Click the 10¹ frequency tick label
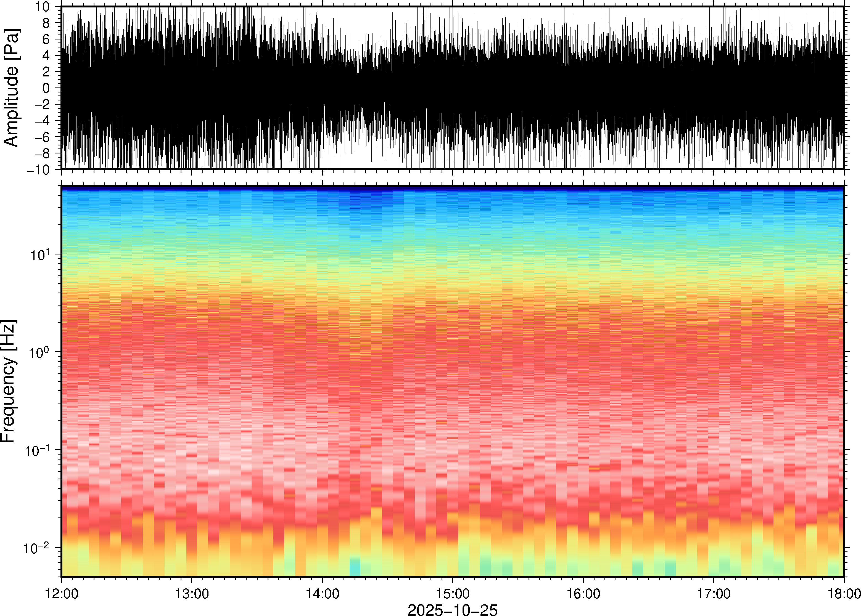Screen dimensions: 861x616 click(x=41, y=254)
